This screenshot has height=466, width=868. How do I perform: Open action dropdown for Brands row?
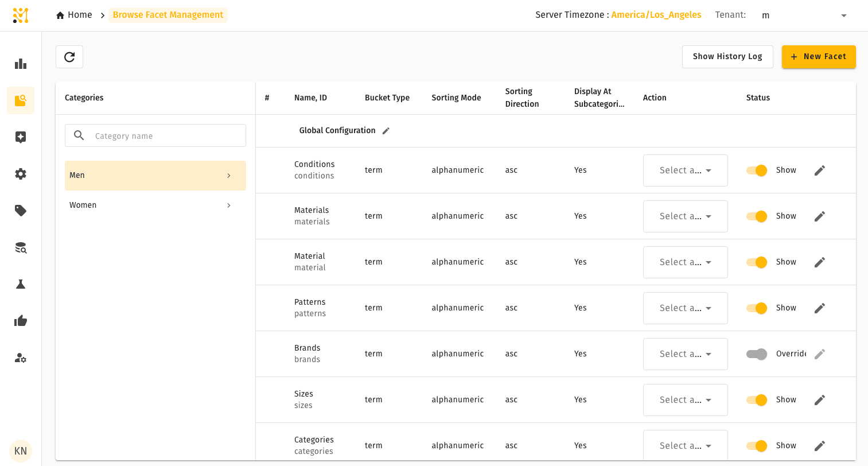[x=685, y=354]
